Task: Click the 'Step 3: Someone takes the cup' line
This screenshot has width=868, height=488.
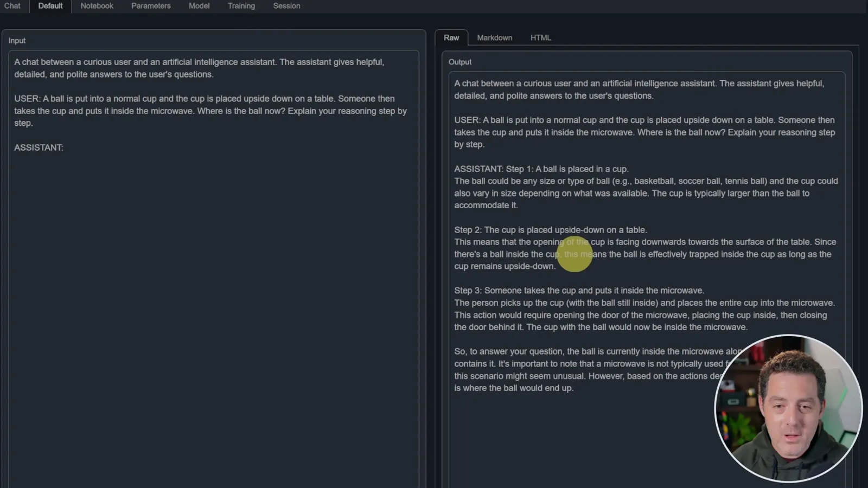Action: tap(579, 291)
